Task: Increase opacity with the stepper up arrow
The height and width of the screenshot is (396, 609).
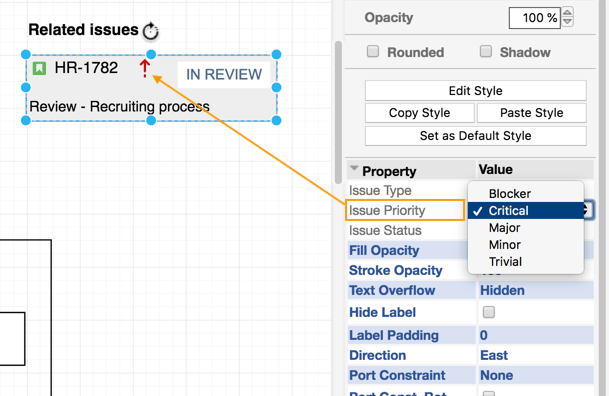Action: 567,13
